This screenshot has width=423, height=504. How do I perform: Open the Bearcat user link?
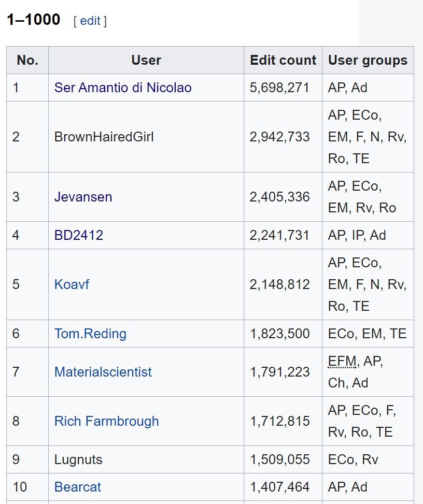pyautogui.click(x=77, y=487)
